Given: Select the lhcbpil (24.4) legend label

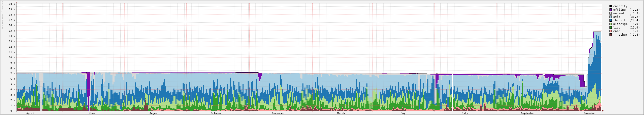Looking at the screenshot, I should click(626, 20).
